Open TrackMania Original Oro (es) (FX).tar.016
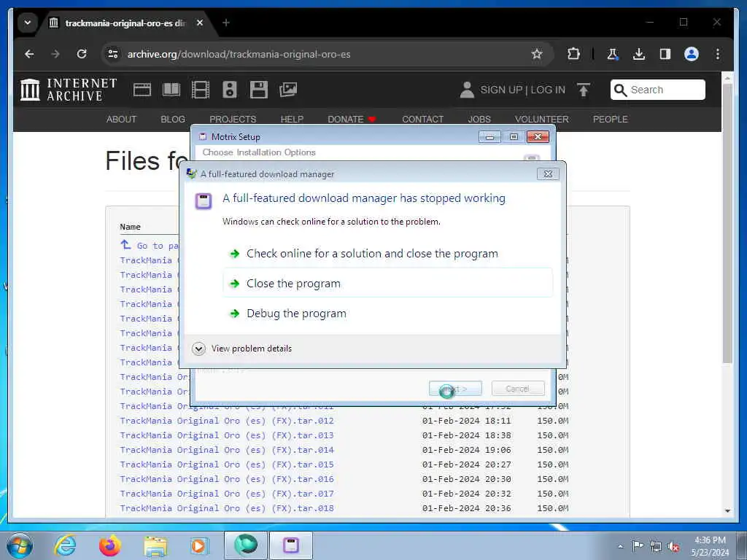The image size is (747, 560). point(227,479)
